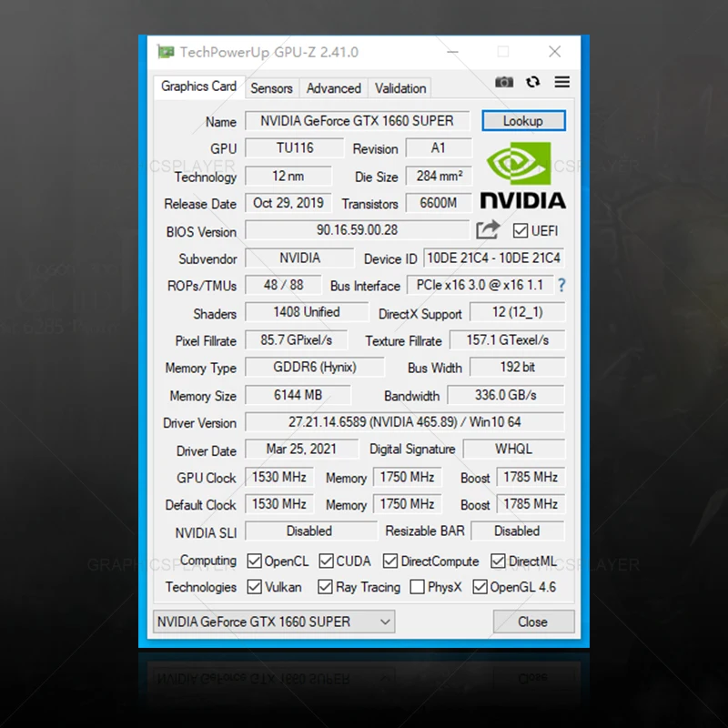Switch to the Sensors tab

point(271,87)
